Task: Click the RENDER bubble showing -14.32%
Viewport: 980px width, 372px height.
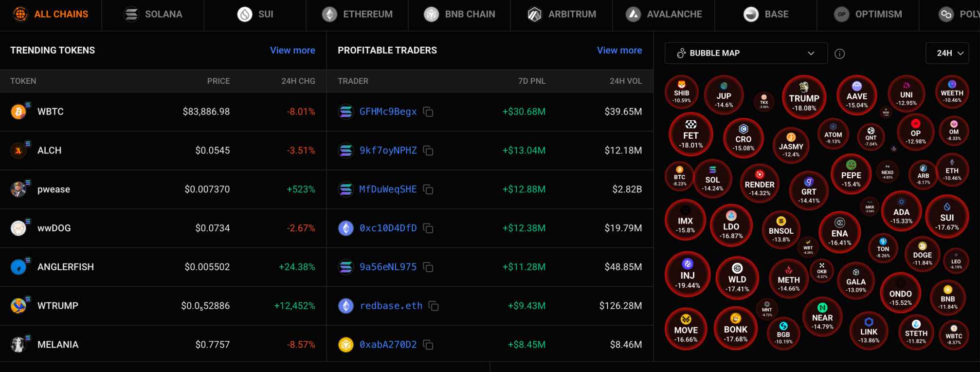Action: pos(760,184)
